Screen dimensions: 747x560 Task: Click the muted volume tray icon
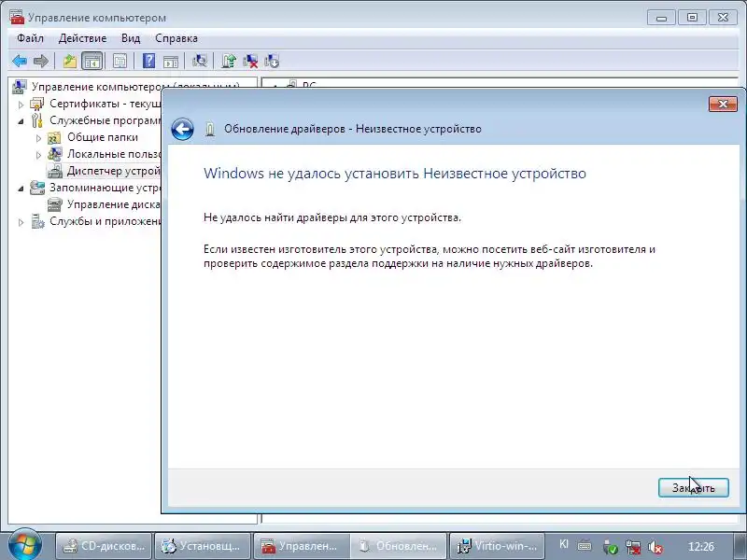656,547
